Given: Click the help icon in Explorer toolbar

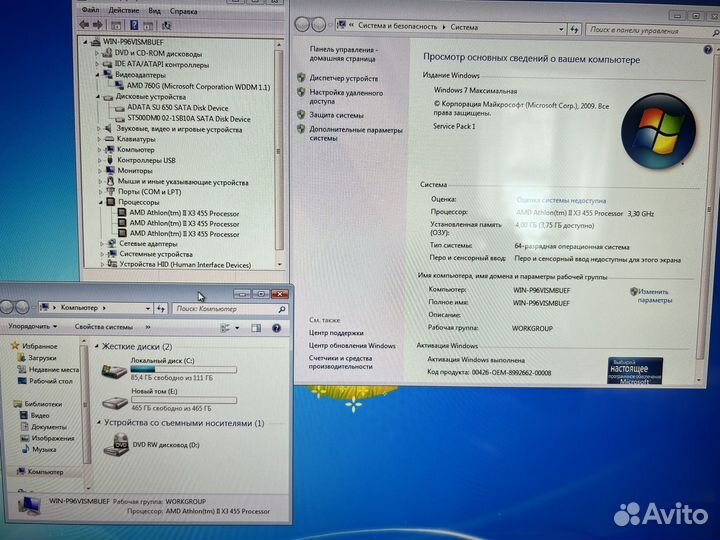Looking at the screenshot, I should pyautogui.click(x=276, y=328).
